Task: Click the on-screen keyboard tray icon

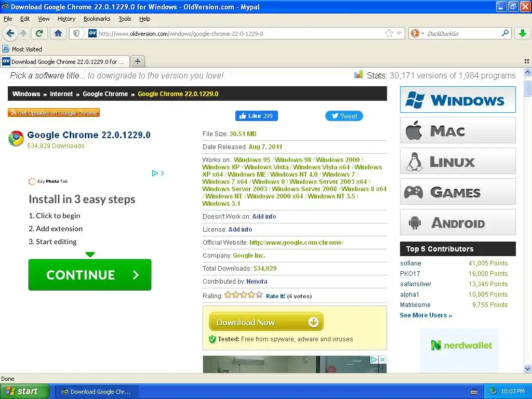Action: tap(474, 392)
